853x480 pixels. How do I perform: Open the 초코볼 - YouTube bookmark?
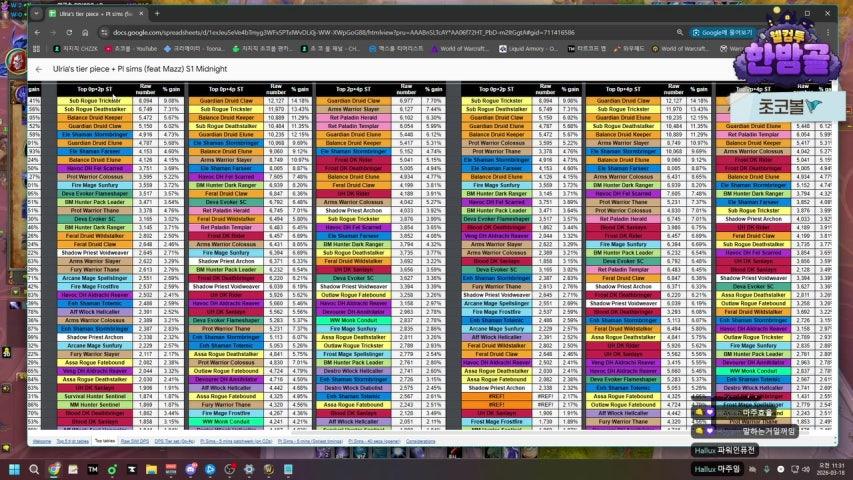coord(131,48)
